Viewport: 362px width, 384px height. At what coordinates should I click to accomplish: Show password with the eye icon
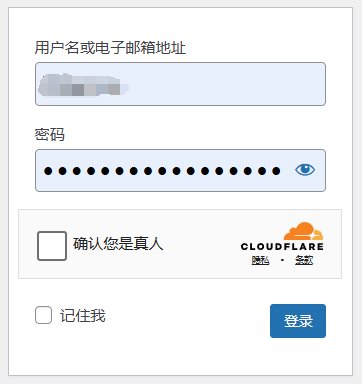click(305, 170)
